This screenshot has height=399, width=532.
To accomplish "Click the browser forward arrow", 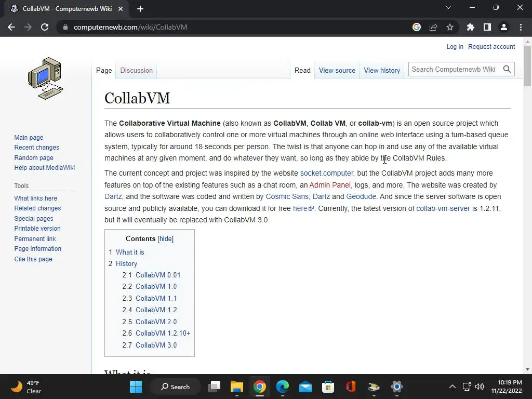I will tap(28, 27).
